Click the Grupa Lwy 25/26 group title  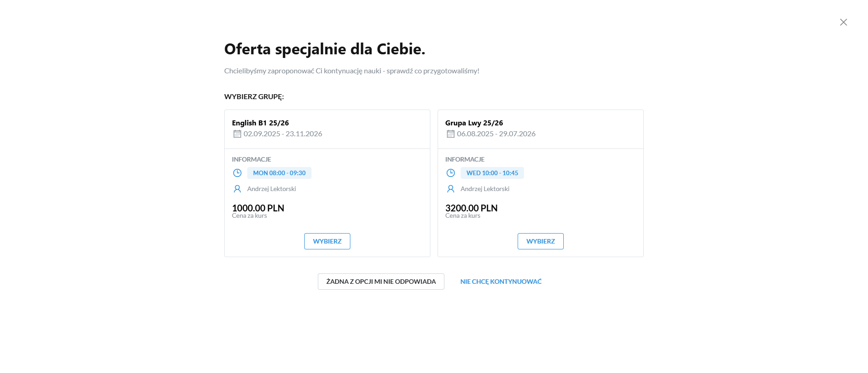tap(474, 123)
